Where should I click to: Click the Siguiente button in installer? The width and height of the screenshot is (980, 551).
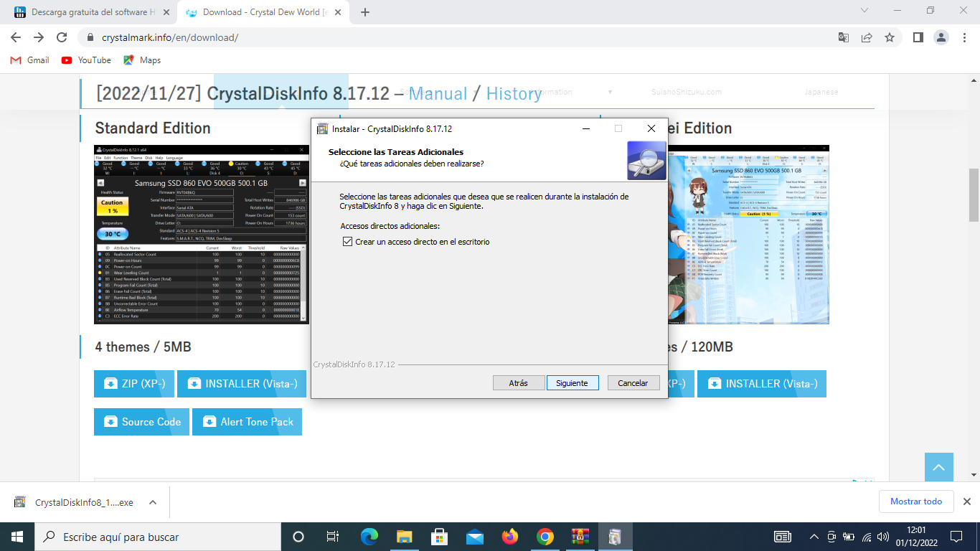(x=572, y=383)
